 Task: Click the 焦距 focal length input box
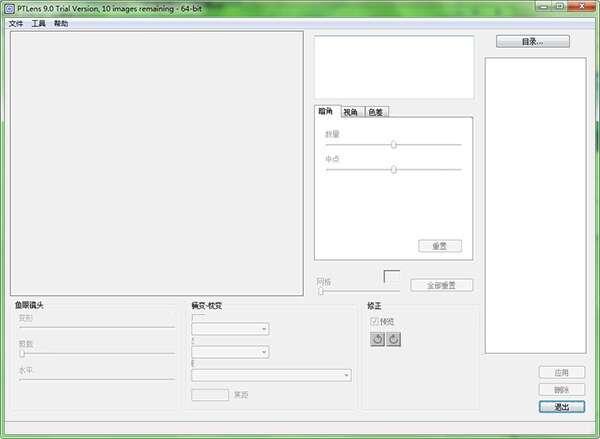(210, 395)
